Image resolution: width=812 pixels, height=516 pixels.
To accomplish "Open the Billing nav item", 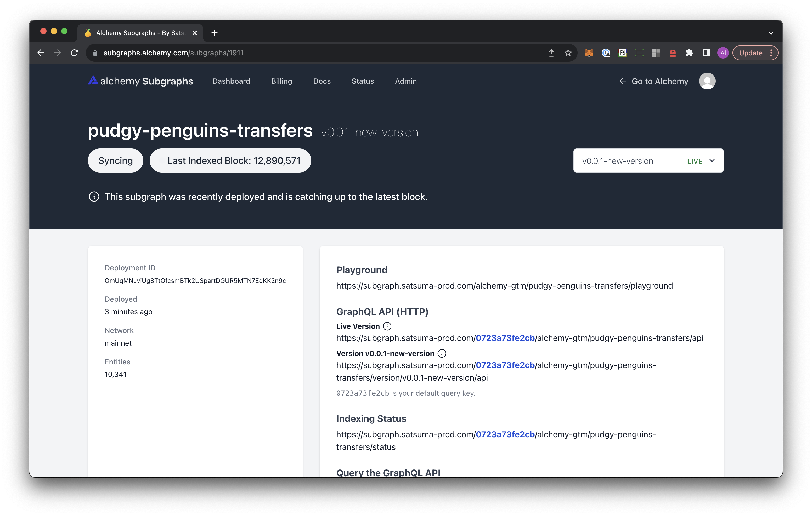I will click(281, 81).
